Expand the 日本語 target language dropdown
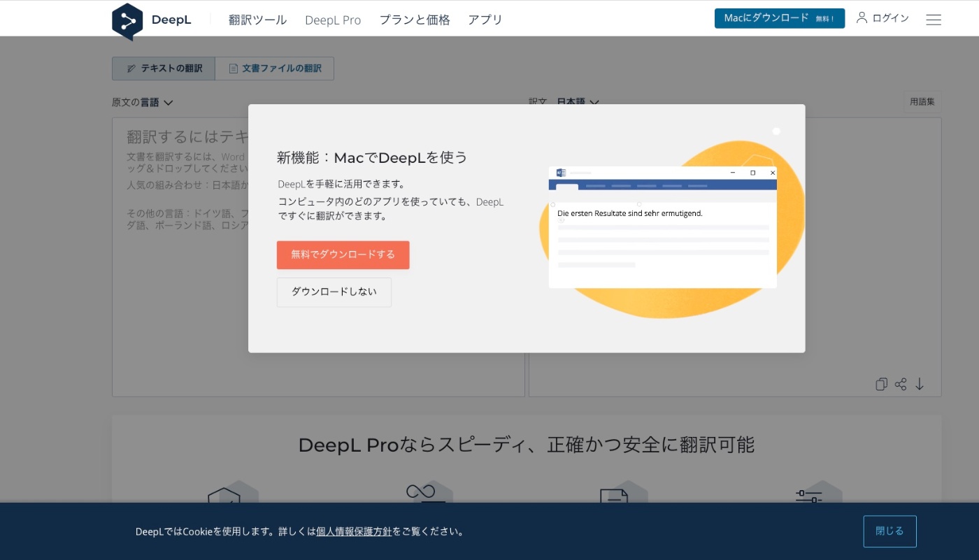979x560 pixels. (x=578, y=102)
